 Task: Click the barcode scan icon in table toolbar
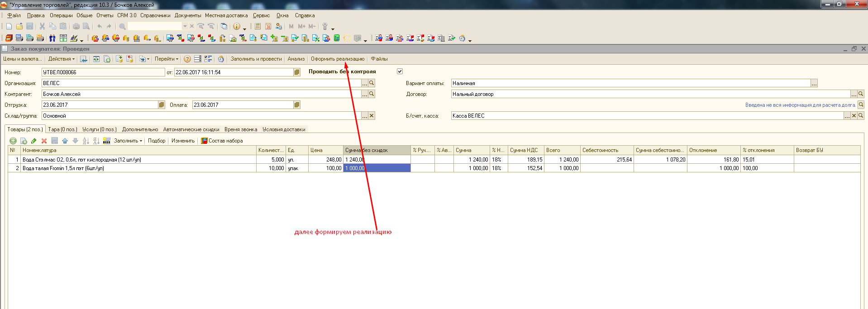point(107,141)
